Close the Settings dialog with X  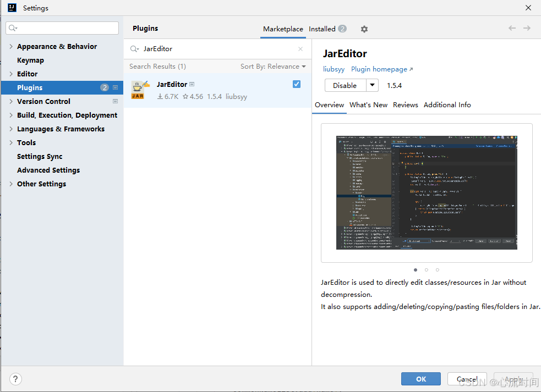pyautogui.click(x=528, y=8)
